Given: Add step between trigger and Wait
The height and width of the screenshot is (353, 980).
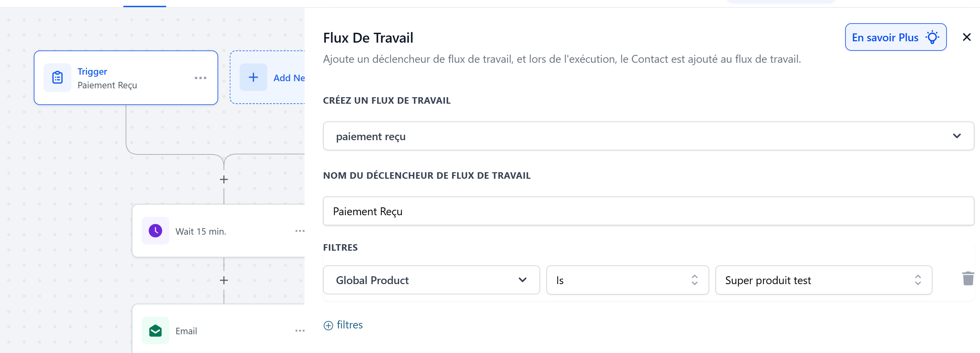Looking at the screenshot, I should point(224,179).
